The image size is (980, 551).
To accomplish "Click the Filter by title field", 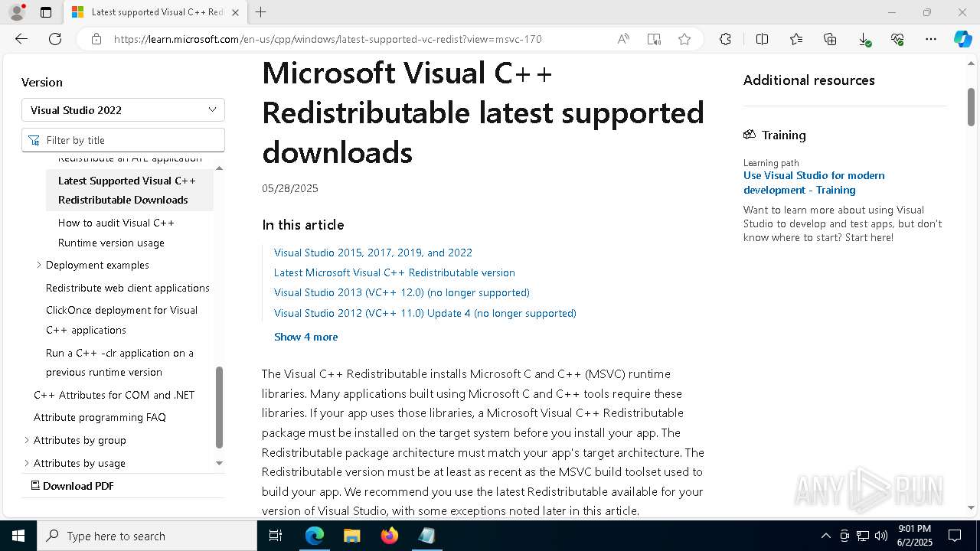I will point(123,140).
